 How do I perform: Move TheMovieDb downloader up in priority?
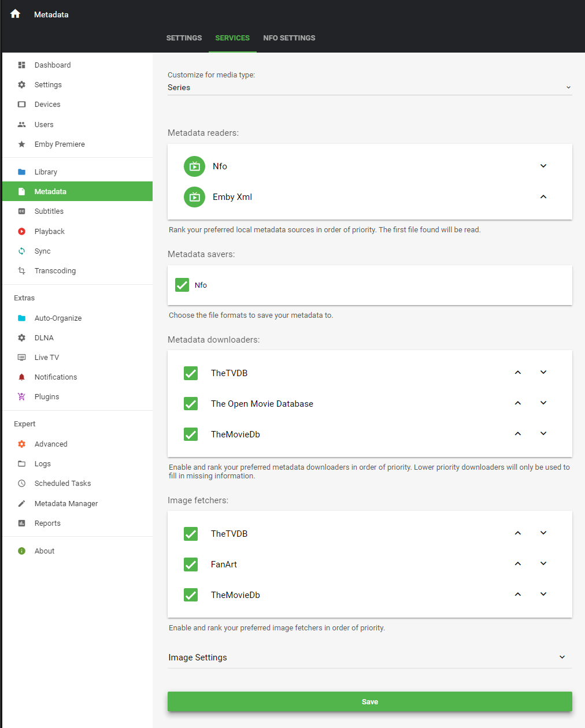tap(518, 434)
